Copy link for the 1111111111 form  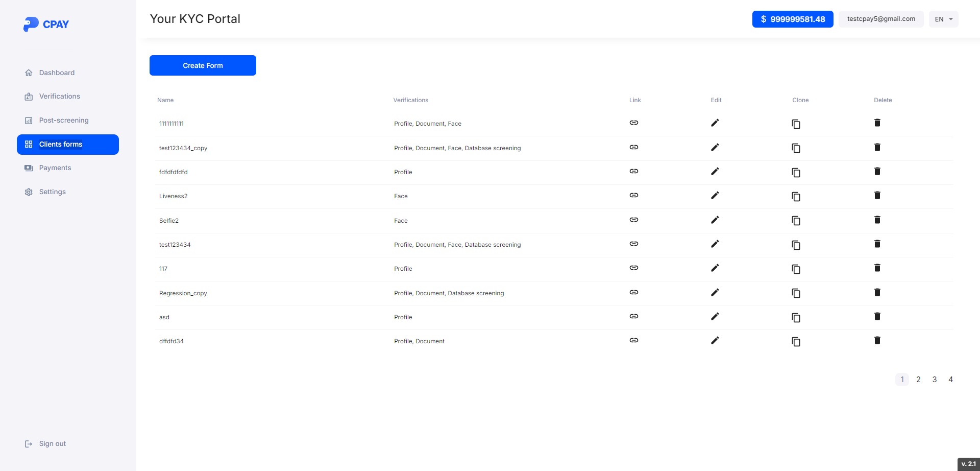point(633,123)
